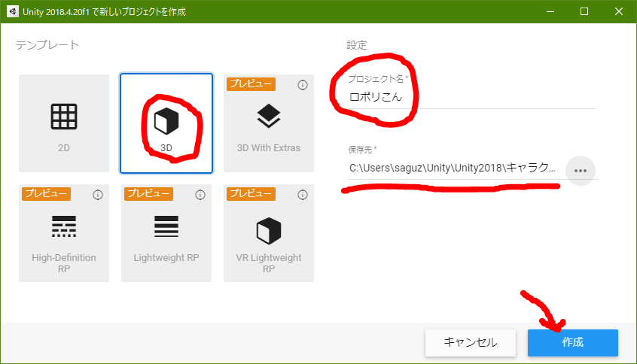Click the プレビュー badge on VR Lightweight RP
Viewport: 637px width, 364px height.
click(x=251, y=193)
